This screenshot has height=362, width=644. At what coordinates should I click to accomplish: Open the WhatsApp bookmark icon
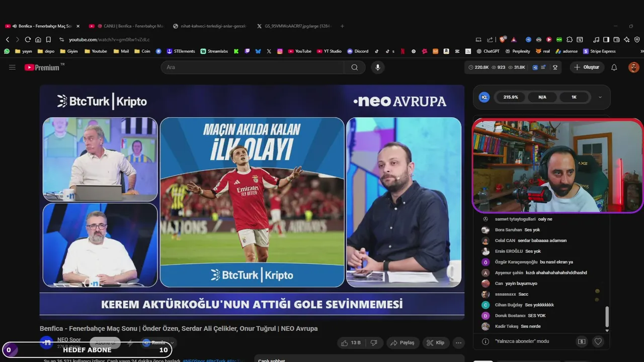coord(7,51)
